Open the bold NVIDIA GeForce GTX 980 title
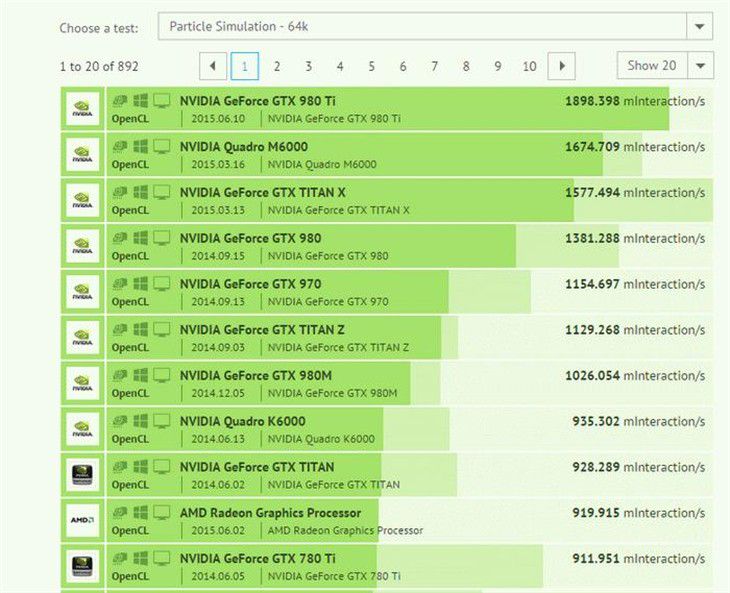This screenshot has height=593, width=730. pyautogui.click(x=250, y=238)
